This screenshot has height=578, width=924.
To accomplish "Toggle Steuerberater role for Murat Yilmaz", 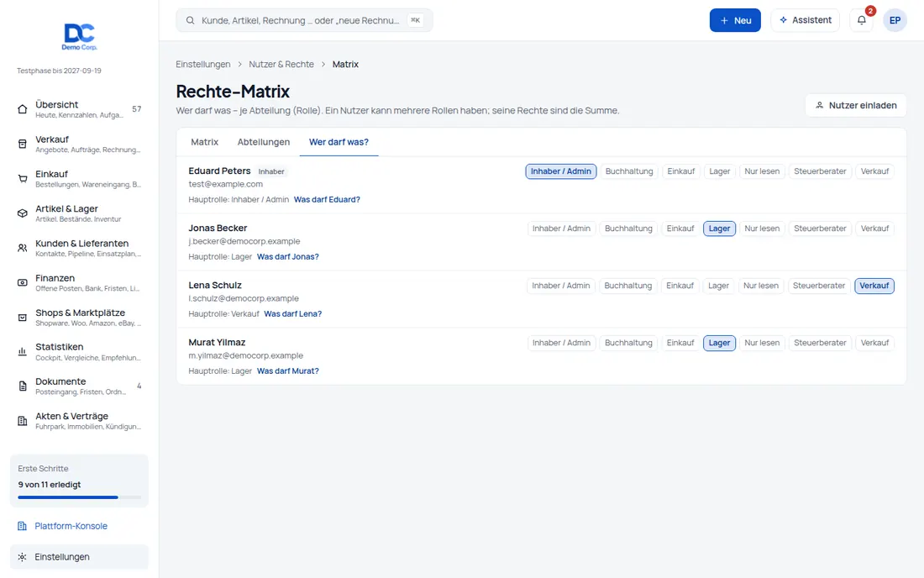I will click(x=820, y=343).
